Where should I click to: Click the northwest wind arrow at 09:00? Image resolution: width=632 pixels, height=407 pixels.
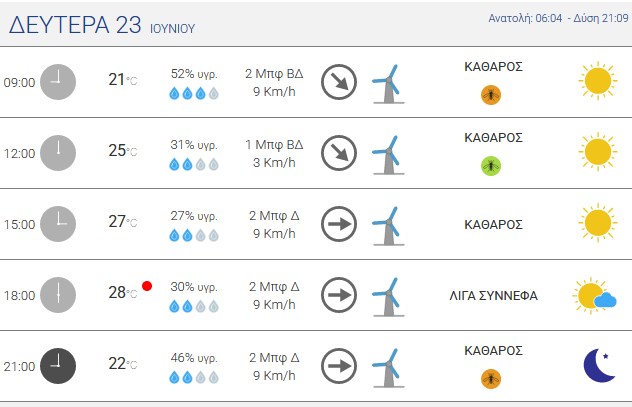(339, 82)
